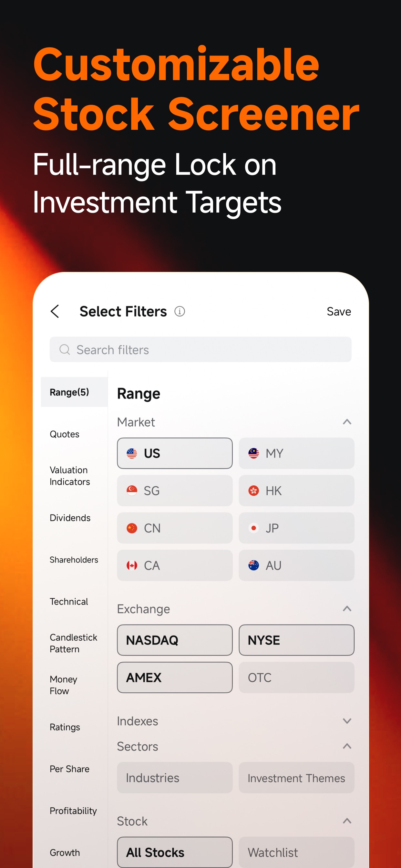Toggle the AMEX exchange filter
Screen dimensions: 401x868
click(175, 677)
